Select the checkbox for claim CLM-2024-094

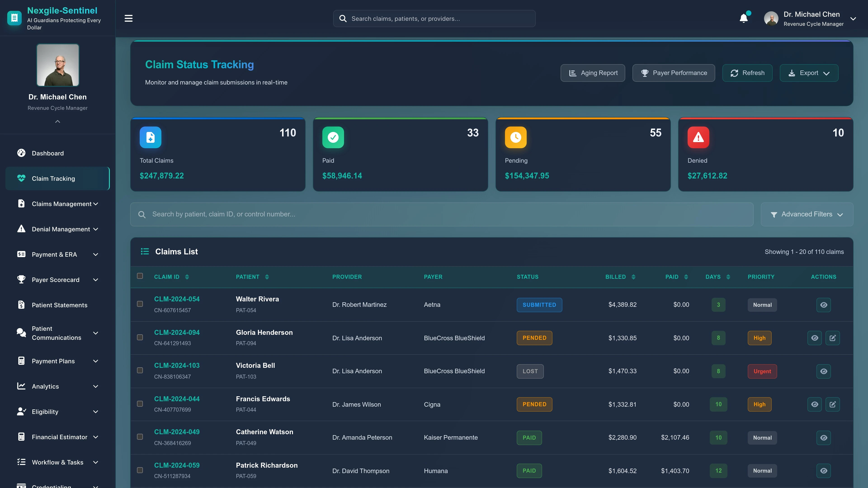(140, 337)
